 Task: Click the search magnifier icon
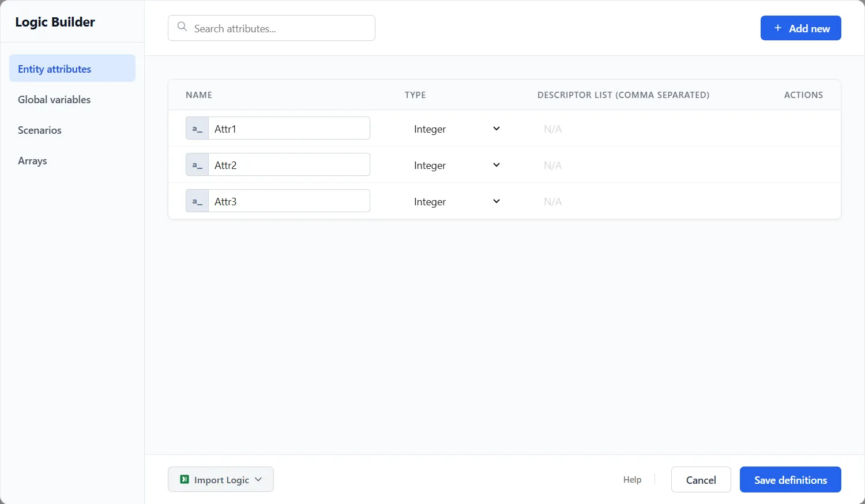182,27
